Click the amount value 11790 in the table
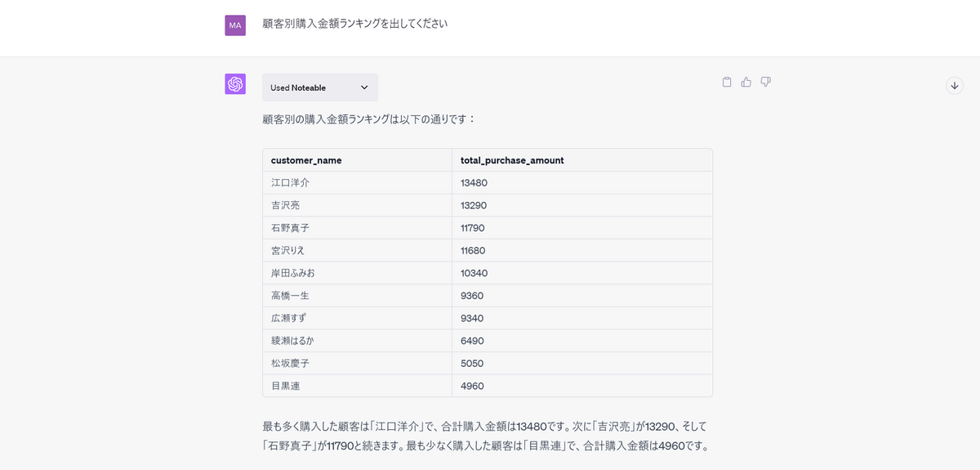 pyautogui.click(x=474, y=228)
